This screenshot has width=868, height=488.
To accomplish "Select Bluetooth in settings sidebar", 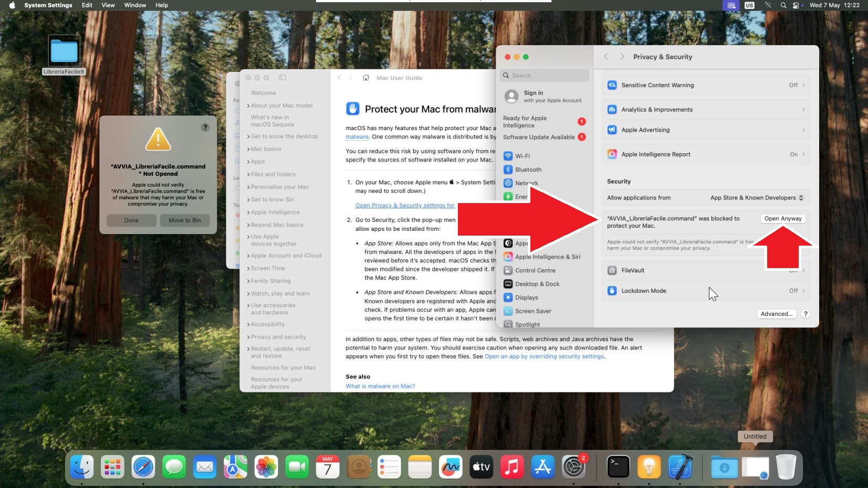I will [x=528, y=169].
